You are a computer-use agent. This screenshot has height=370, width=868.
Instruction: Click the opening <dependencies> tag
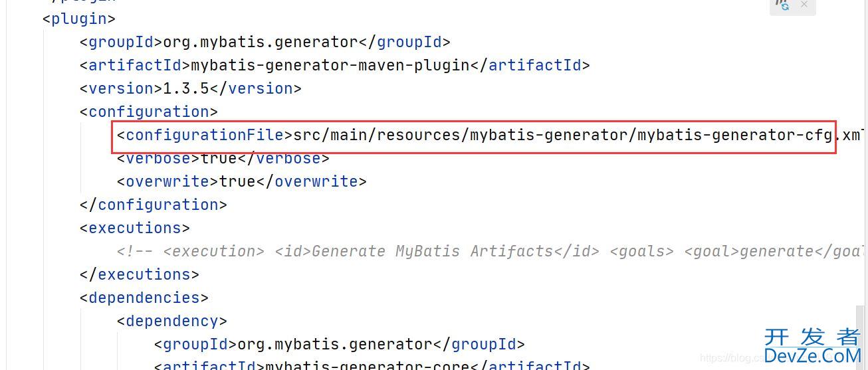[x=144, y=298]
